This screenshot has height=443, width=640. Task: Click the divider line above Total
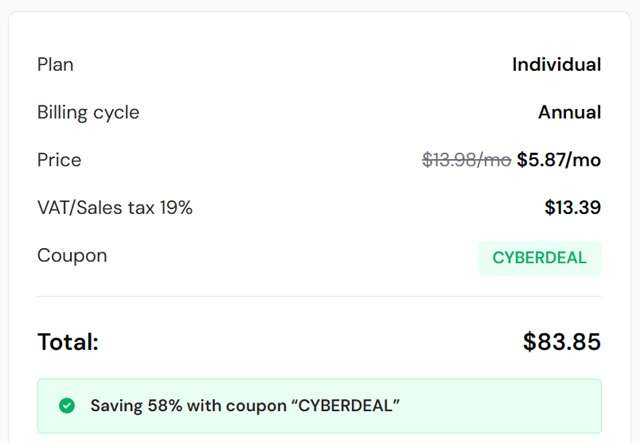319,296
